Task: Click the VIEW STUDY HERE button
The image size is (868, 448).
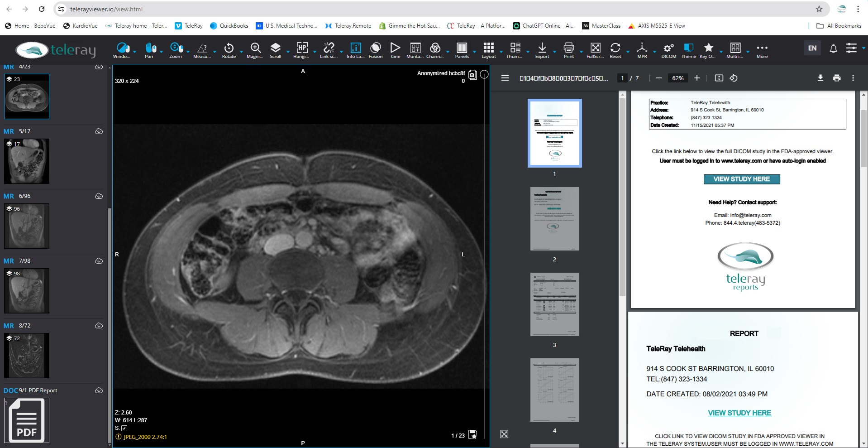Action: point(742,179)
